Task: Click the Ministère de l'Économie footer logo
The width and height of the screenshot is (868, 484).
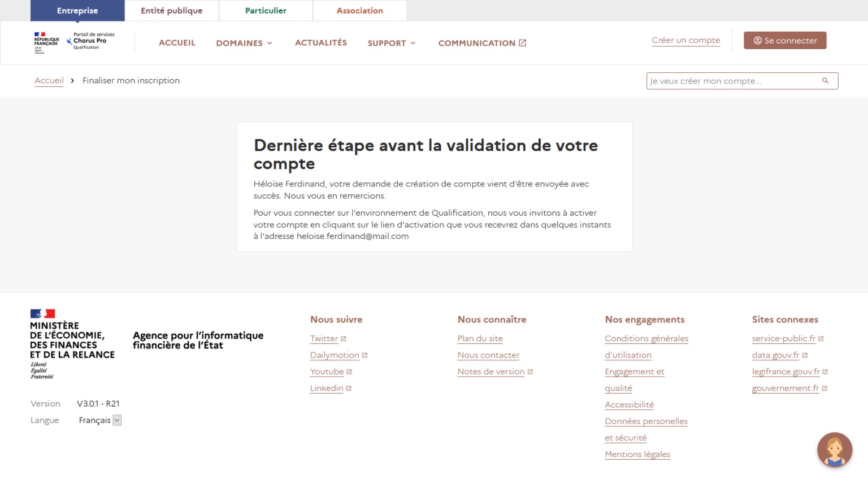Action: tap(72, 344)
